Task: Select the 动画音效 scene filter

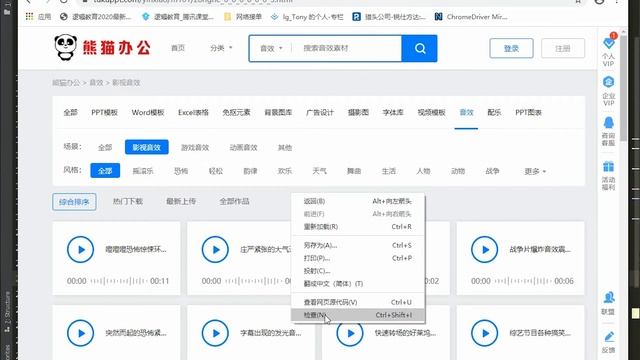Action: 243,147
